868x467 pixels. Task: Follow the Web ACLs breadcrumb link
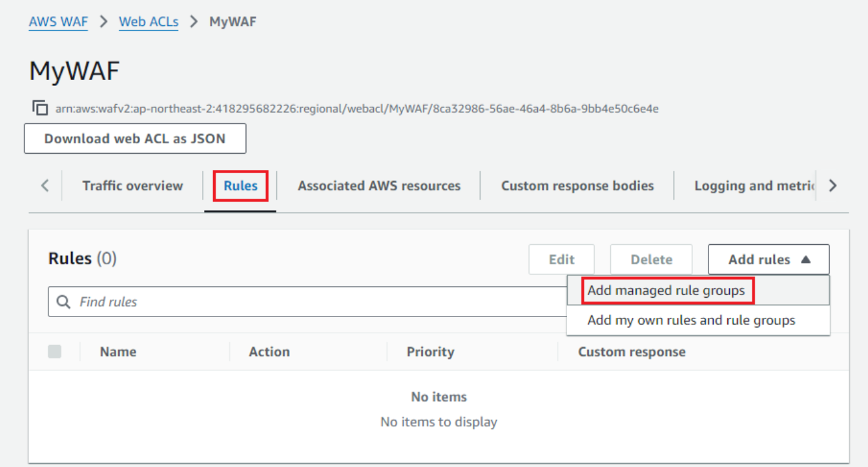[149, 21]
